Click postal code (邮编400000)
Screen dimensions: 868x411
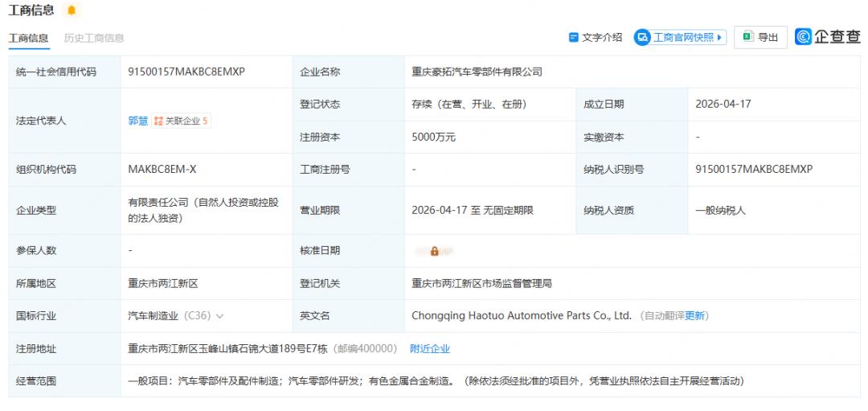(x=364, y=348)
